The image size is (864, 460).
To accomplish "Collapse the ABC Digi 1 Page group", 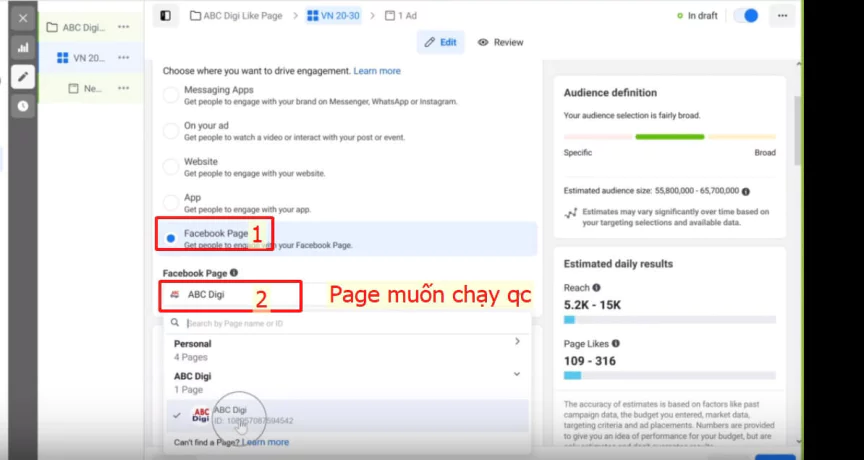I will pyautogui.click(x=517, y=374).
